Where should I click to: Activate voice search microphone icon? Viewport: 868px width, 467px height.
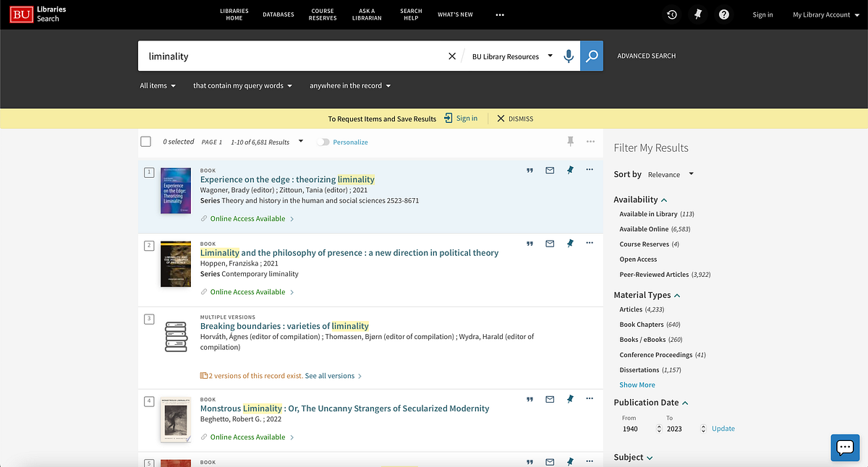(569, 56)
